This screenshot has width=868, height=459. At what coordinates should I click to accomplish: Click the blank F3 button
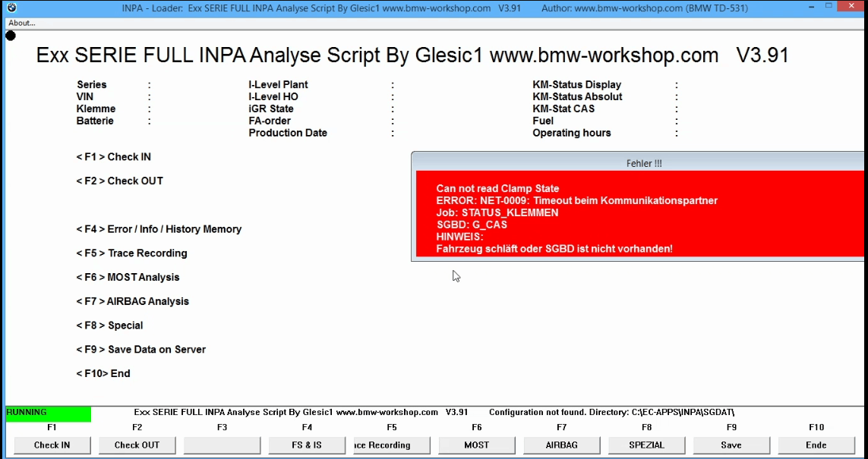[222, 445]
